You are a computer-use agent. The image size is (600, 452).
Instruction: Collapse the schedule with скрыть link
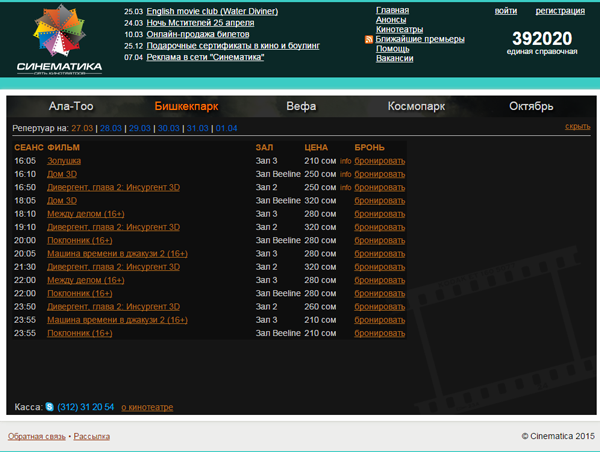coord(577,127)
